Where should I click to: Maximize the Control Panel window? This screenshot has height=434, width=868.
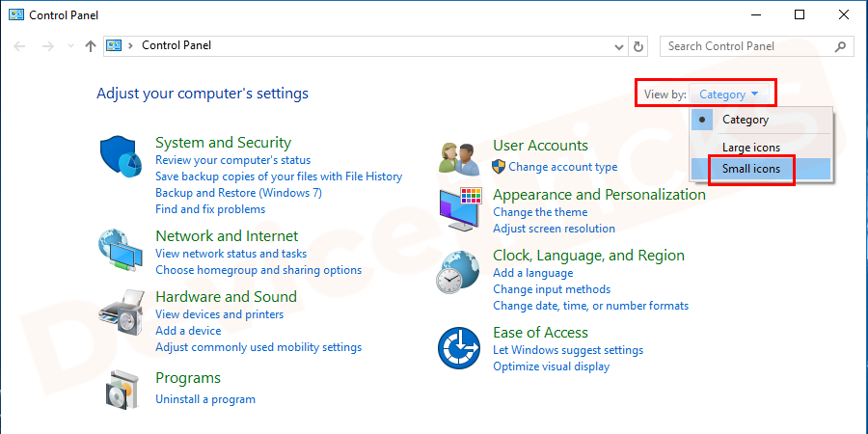click(x=800, y=14)
